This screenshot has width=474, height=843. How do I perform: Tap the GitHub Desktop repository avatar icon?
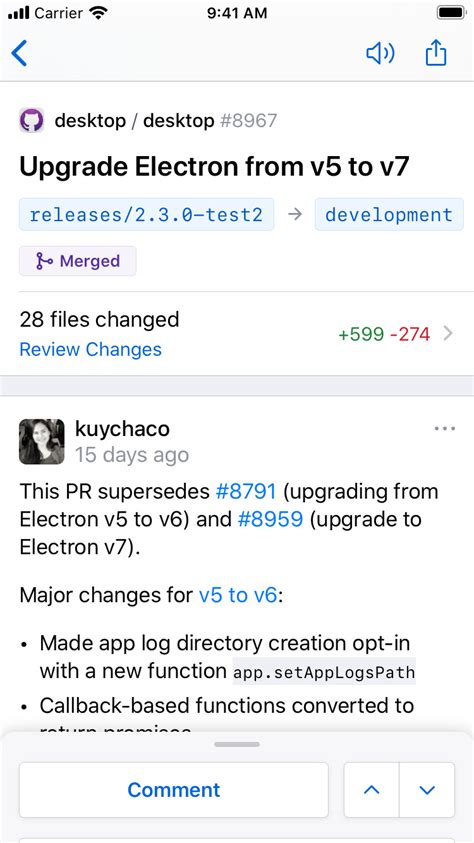(x=32, y=120)
